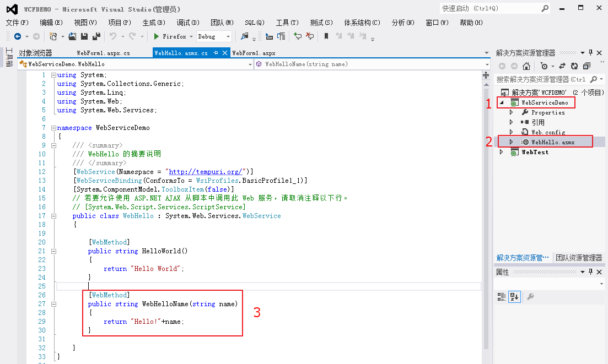Click the Save All toolbar icon

point(96,36)
